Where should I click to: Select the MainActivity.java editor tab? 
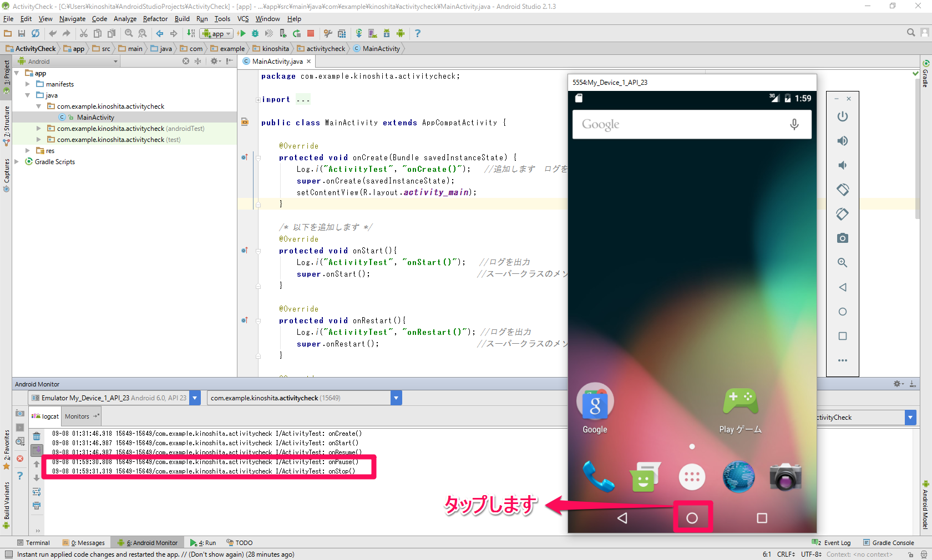[x=277, y=62]
